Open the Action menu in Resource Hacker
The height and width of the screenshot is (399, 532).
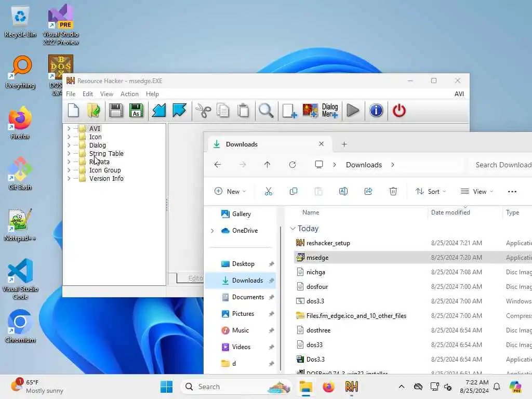pyautogui.click(x=129, y=94)
